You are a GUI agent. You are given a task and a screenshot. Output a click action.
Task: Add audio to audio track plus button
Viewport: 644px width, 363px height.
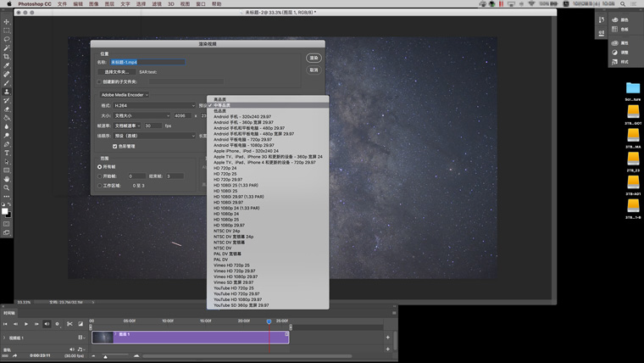tap(388, 349)
